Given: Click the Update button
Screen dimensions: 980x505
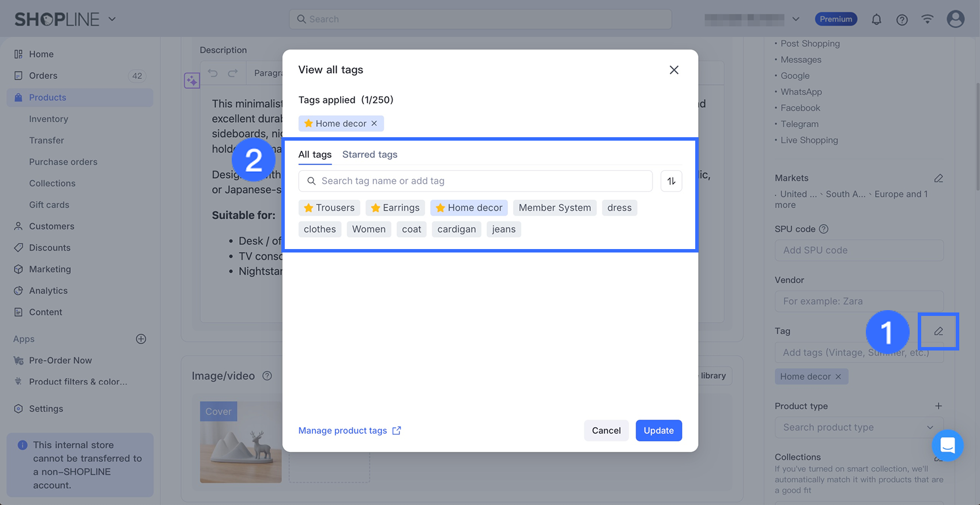Looking at the screenshot, I should point(659,431).
